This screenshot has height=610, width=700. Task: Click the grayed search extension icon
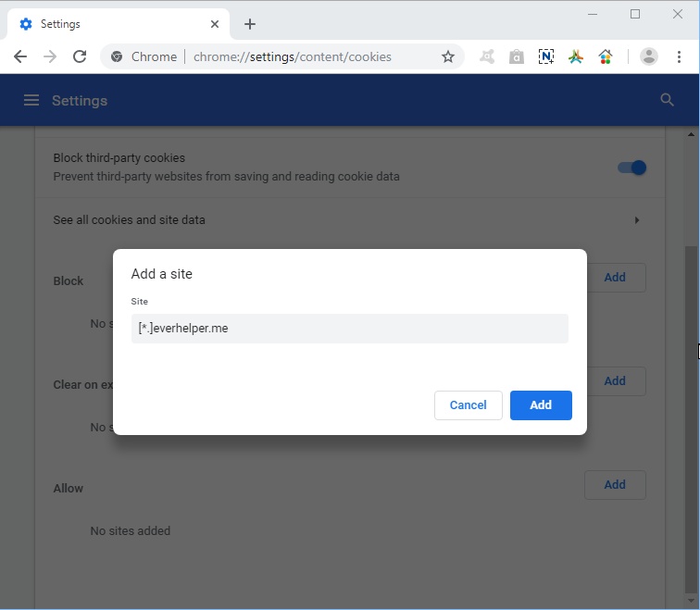(x=487, y=56)
